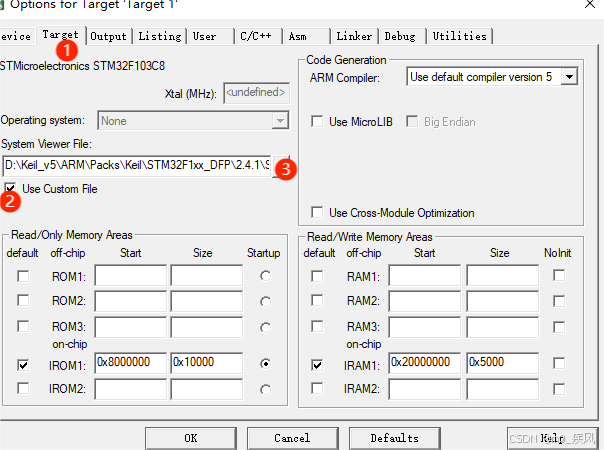Click the ROM1 Start address field
Screen dimensions: 604x450
click(131, 275)
